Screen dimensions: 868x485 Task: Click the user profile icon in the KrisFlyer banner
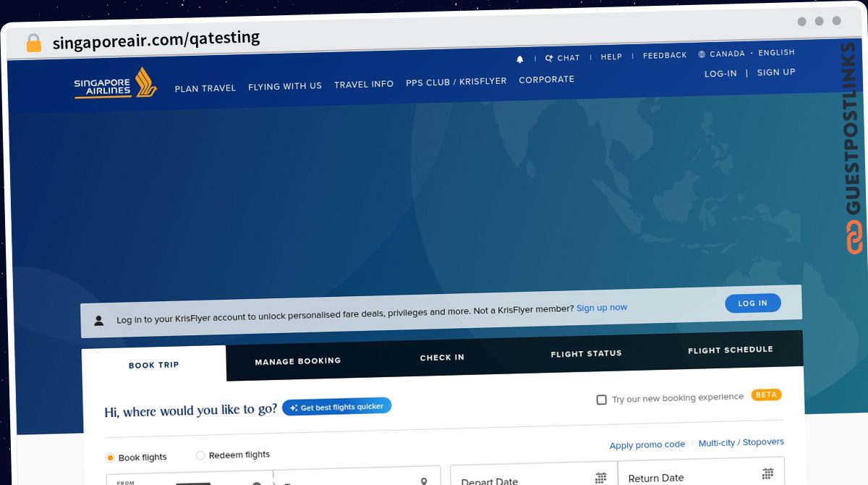tap(99, 320)
